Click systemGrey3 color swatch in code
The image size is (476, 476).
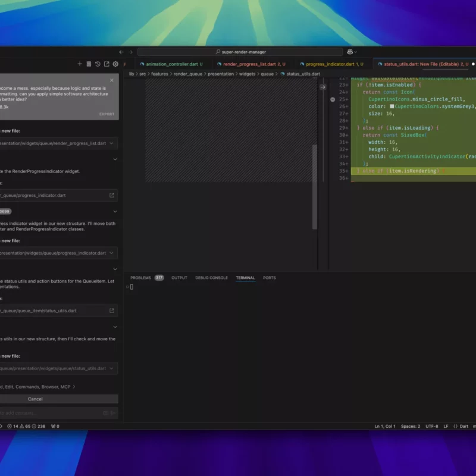(392, 107)
